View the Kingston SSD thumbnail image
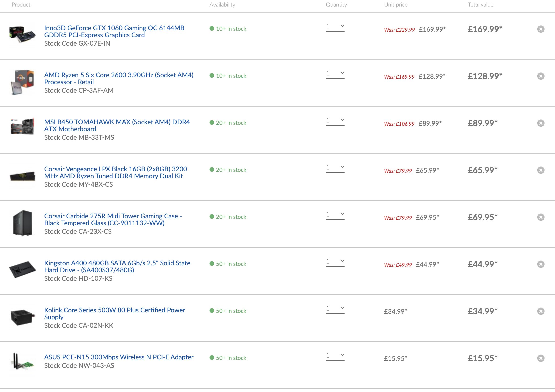 (x=22, y=270)
